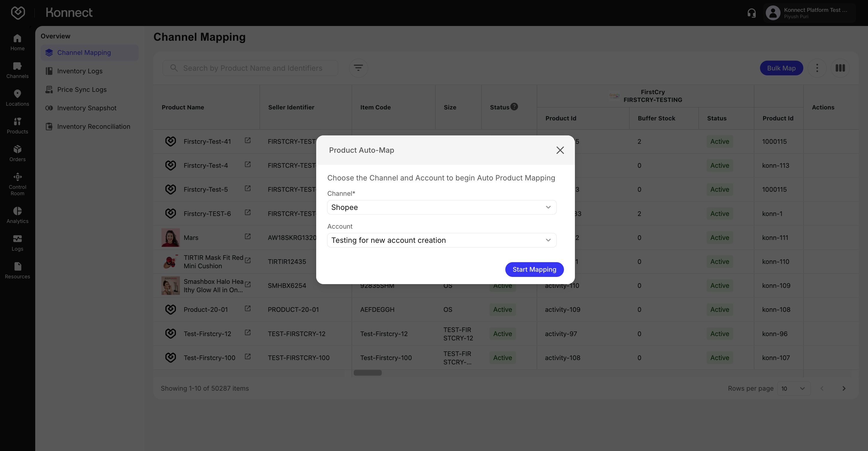Open external link for Firstcry-Test-4

[248, 164]
